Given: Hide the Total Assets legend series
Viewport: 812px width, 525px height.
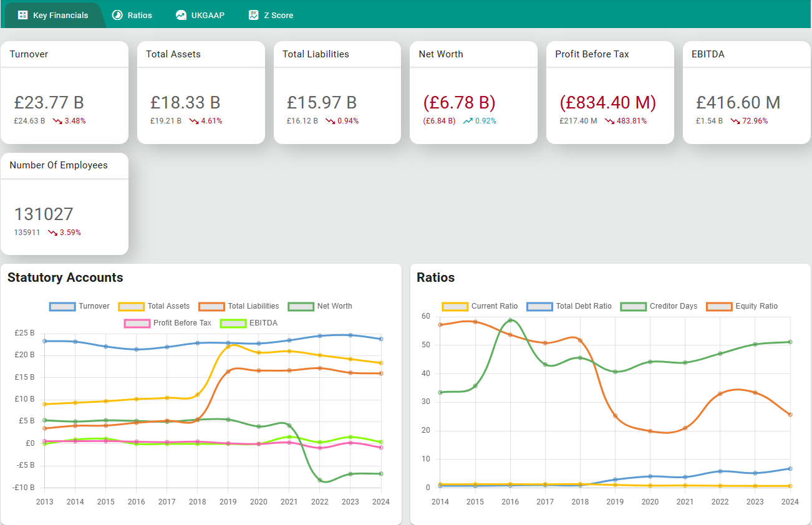Looking at the screenshot, I should pos(153,306).
